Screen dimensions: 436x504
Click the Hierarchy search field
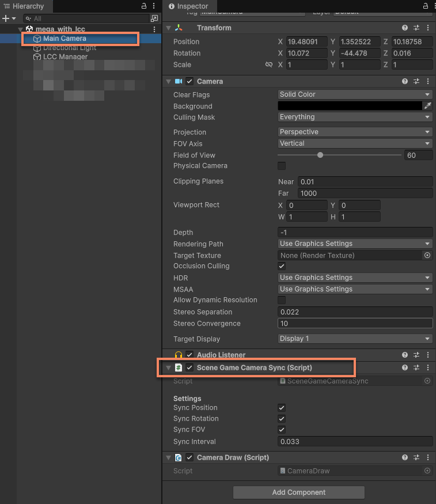click(x=86, y=18)
